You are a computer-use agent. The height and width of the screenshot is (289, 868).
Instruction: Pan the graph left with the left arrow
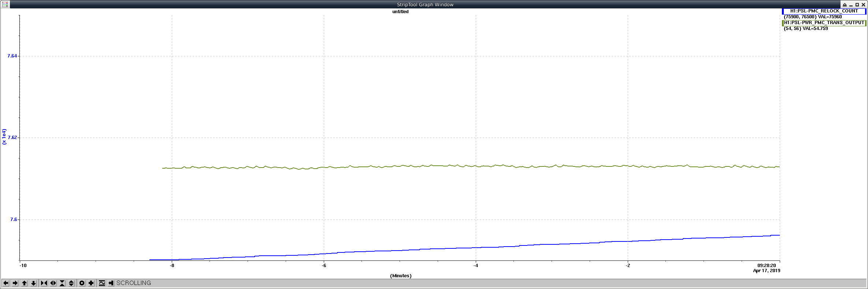coord(6,283)
